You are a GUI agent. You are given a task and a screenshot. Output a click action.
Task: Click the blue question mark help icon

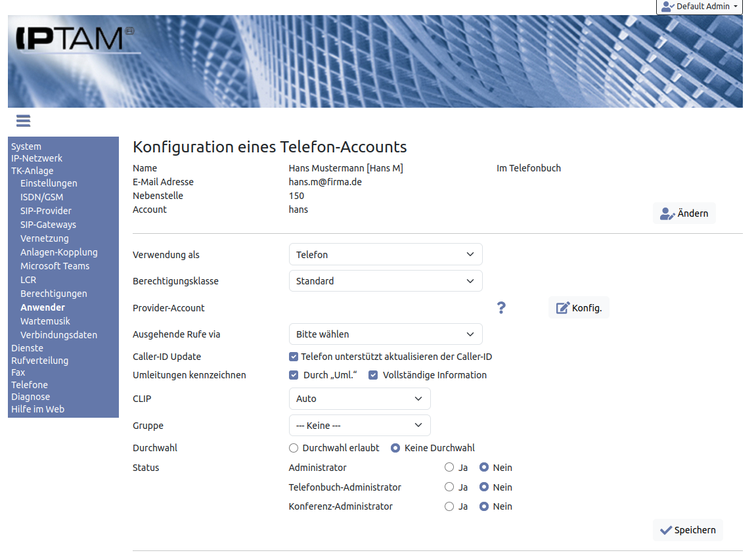click(501, 307)
